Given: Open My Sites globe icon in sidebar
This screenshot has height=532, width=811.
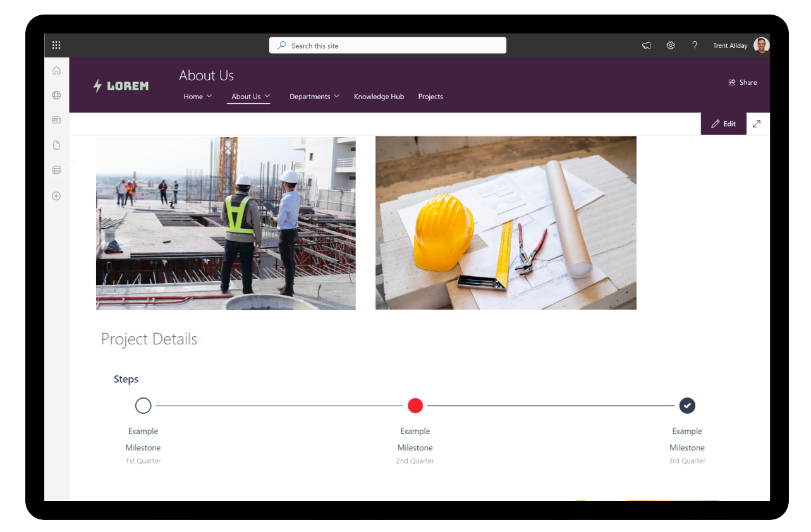Looking at the screenshot, I should click(56, 95).
